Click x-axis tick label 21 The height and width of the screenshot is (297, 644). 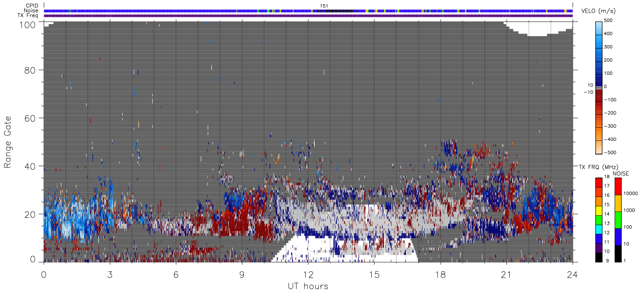[506, 275]
